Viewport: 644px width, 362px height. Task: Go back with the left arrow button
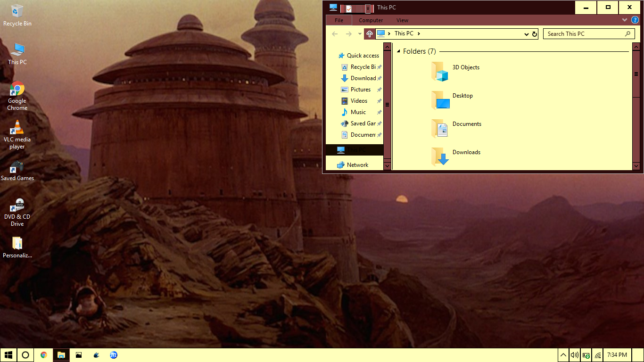pos(335,34)
